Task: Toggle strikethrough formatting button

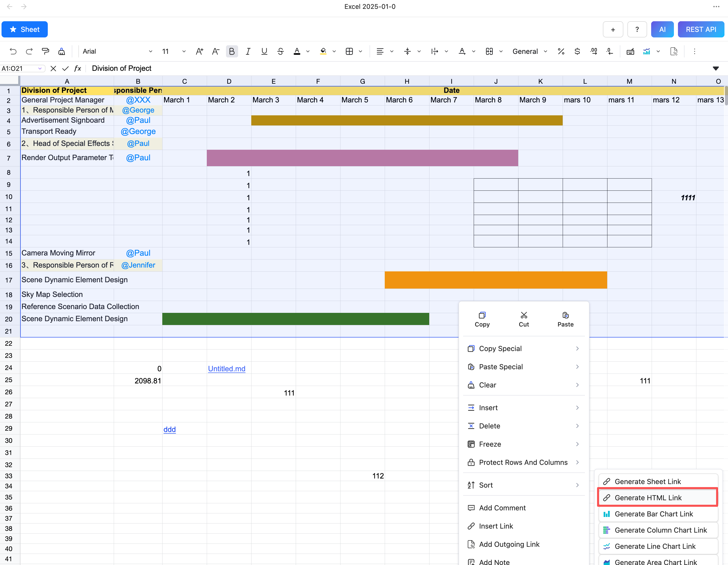Action: (x=280, y=51)
